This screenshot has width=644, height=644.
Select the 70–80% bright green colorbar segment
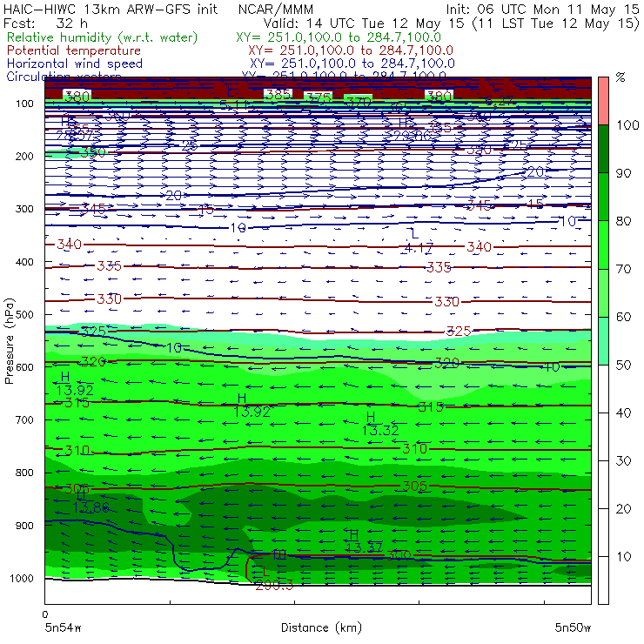[x=603, y=245]
